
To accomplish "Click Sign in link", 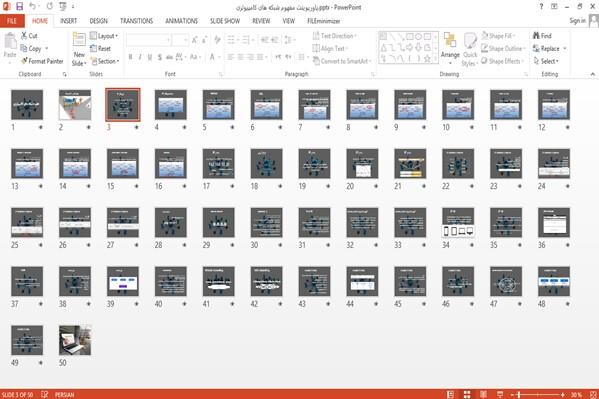I will [577, 21].
